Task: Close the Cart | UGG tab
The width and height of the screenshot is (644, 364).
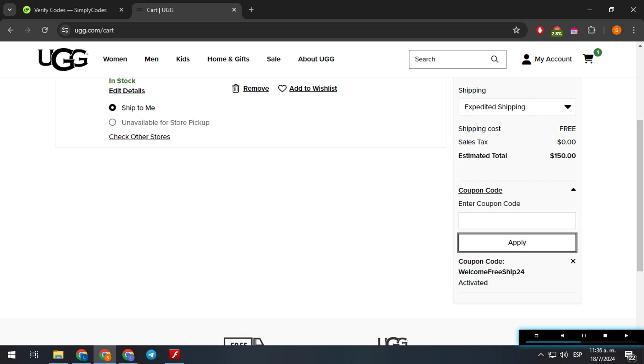Action: coord(234,10)
